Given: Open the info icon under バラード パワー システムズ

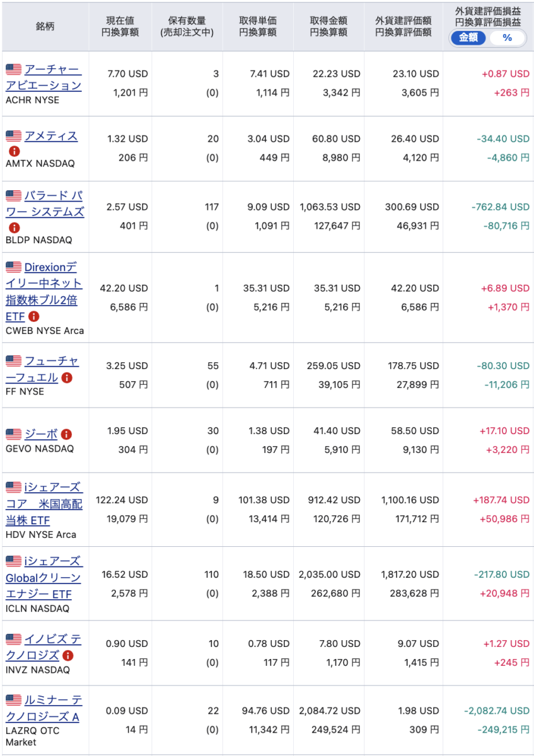Looking at the screenshot, I should (14, 228).
